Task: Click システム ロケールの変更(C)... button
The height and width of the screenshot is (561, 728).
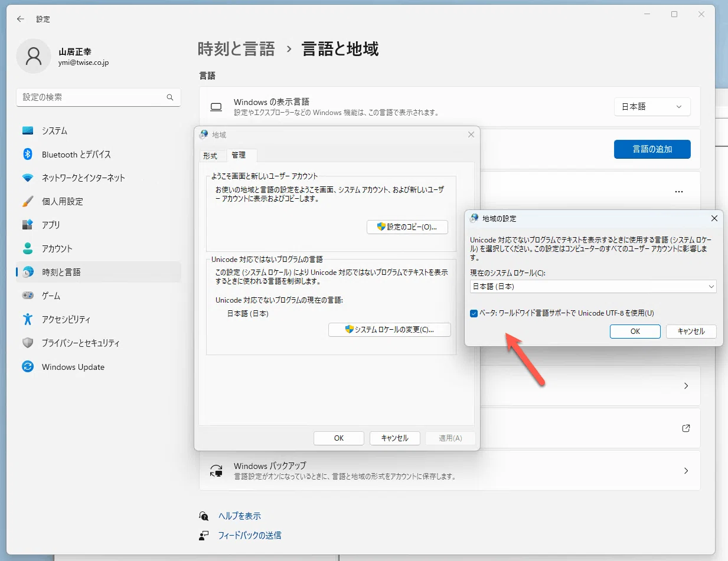Action: pyautogui.click(x=390, y=330)
